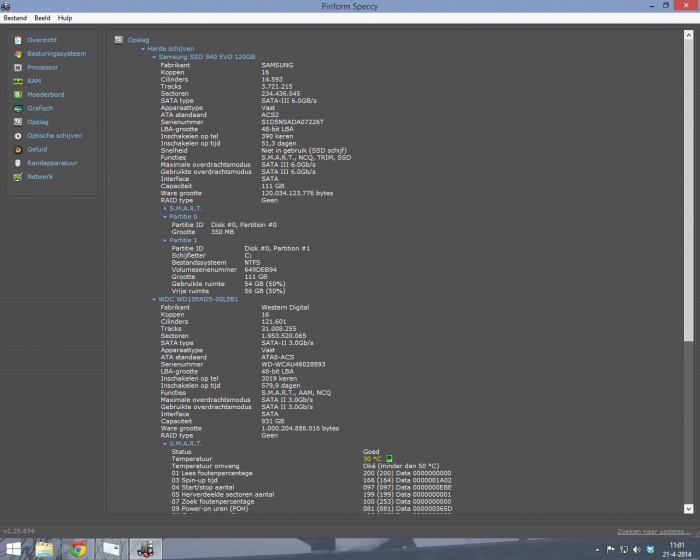700x560 pixels.
Task: Click the Speccy app icon in title bar
Action: pos(6,6)
